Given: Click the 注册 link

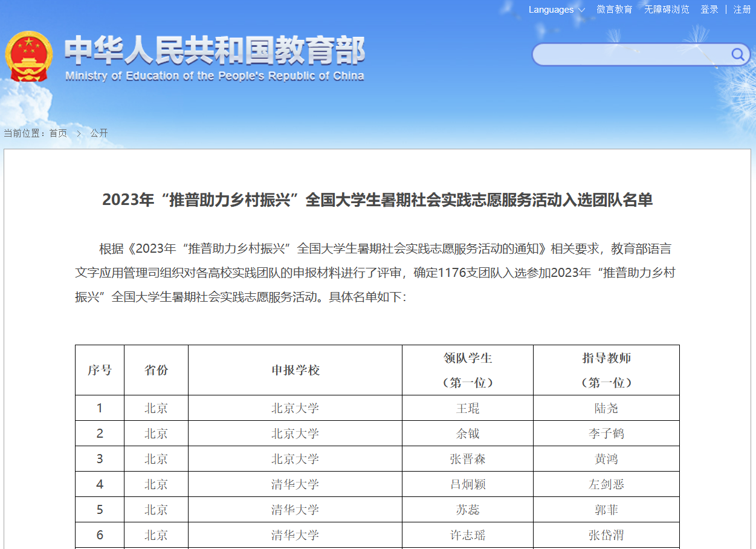Looking at the screenshot, I should [742, 10].
